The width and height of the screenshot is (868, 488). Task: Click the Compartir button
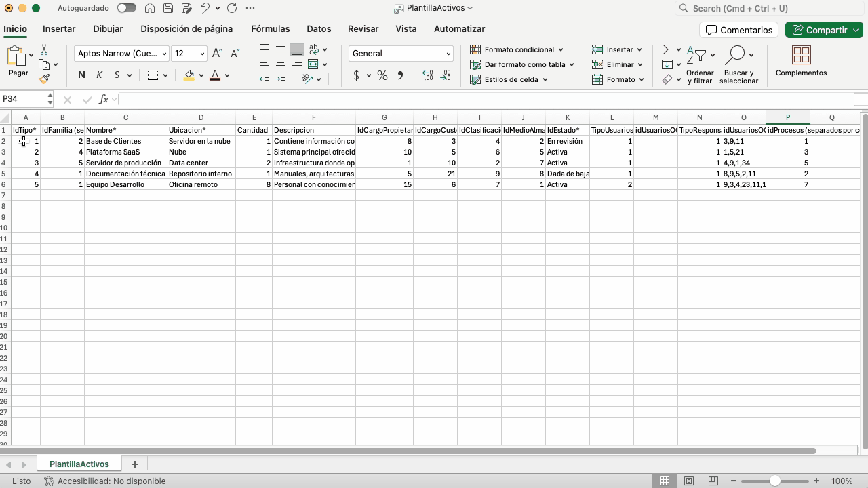[823, 30]
